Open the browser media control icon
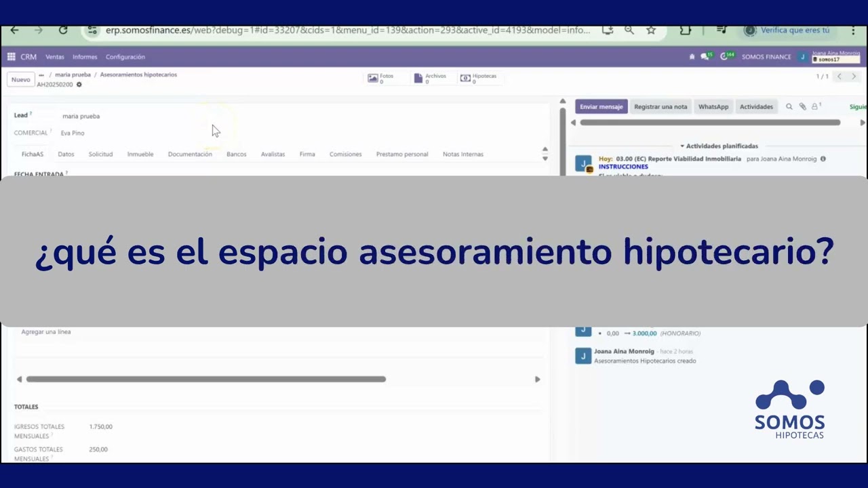The width and height of the screenshot is (868, 488). pyautogui.click(x=722, y=30)
